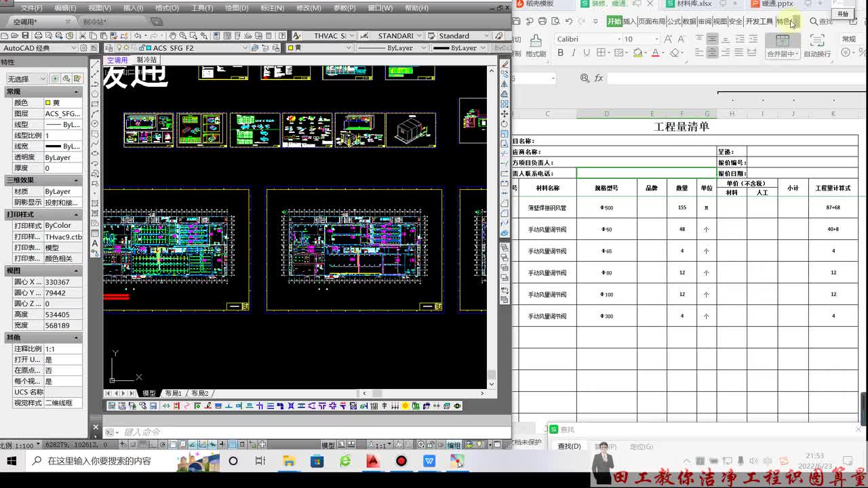
Task: Select the Pan hand tool
Action: pyautogui.click(x=173, y=35)
